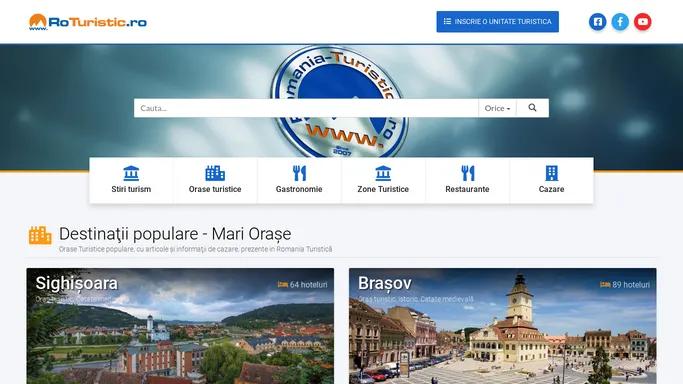Expand the Orice category dropdown

pos(497,108)
